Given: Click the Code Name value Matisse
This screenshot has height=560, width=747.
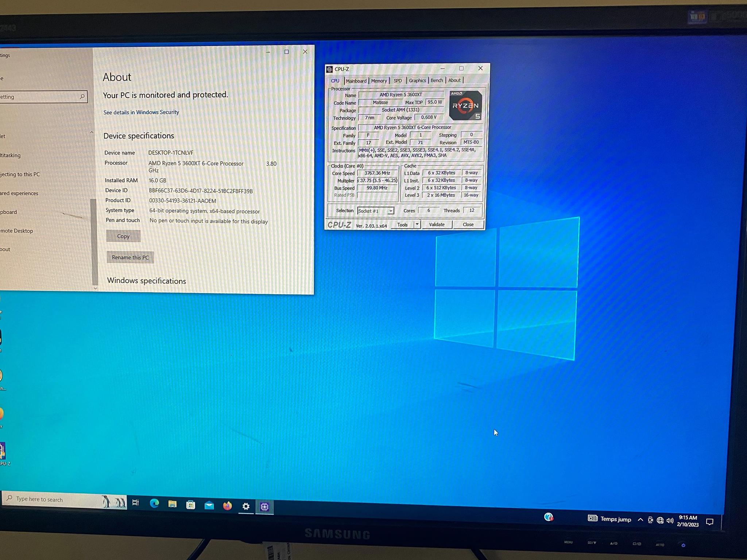Looking at the screenshot, I should click(x=380, y=102).
